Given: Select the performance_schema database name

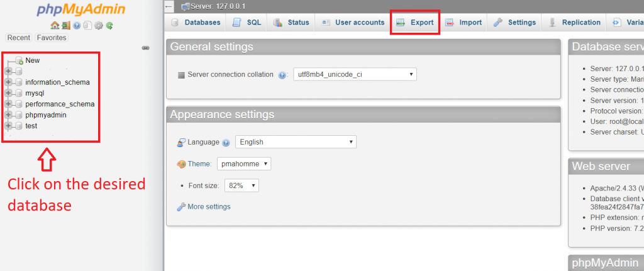Looking at the screenshot, I should [60, 104].
